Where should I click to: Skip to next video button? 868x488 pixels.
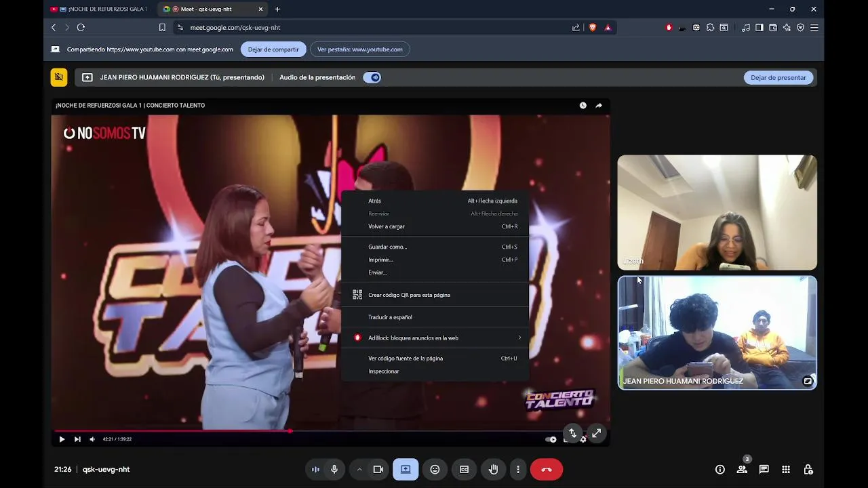coord(77,439)
